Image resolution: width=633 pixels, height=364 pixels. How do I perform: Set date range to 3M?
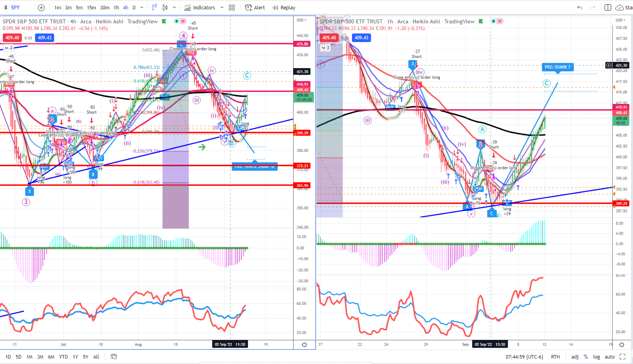pos(40,357)
